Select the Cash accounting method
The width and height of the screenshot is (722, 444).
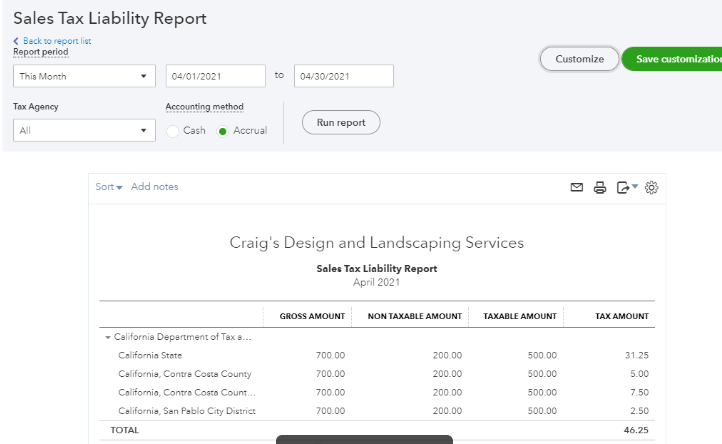(x=174, y=131)
